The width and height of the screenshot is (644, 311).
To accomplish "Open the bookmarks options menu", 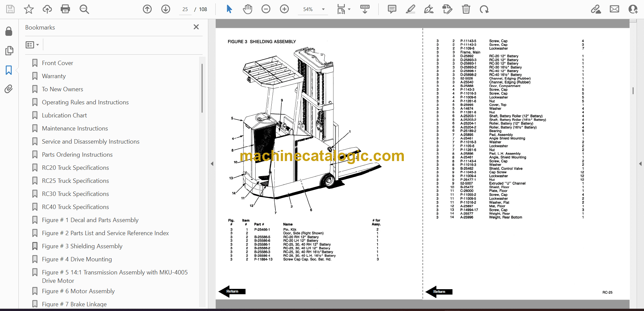I will (x=32, y=45).
